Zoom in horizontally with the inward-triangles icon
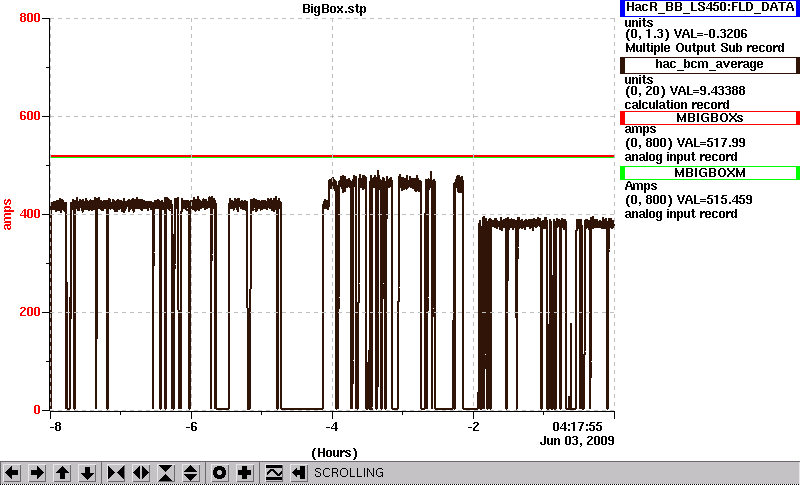 point(116,473)
